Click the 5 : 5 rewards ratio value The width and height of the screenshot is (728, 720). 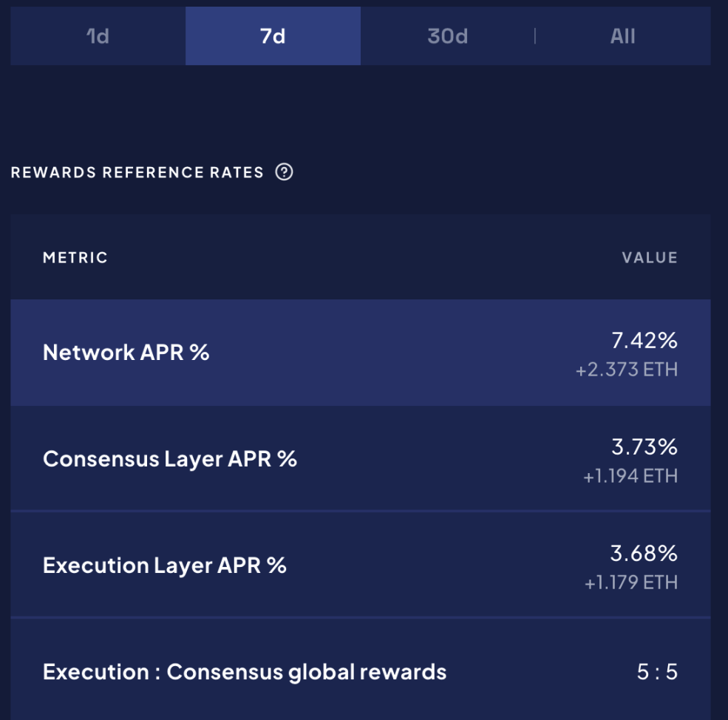click(657, 672)
